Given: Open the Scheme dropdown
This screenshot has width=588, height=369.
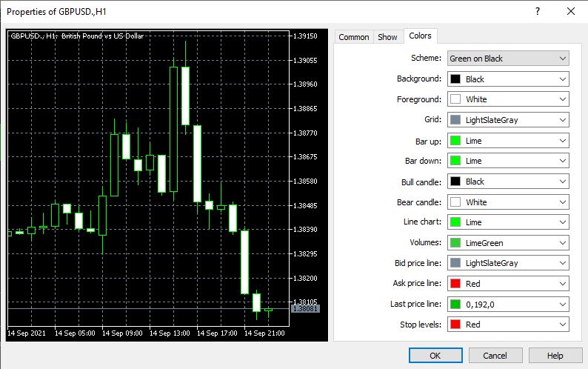Looking at the screenshot, I should (508, 59).
